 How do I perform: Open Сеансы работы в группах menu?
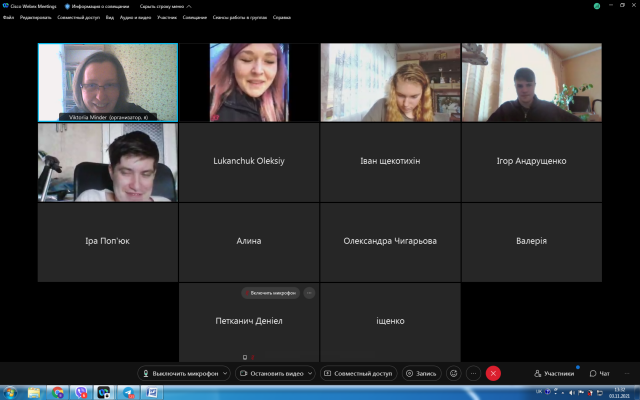click(x=239, y=17)
